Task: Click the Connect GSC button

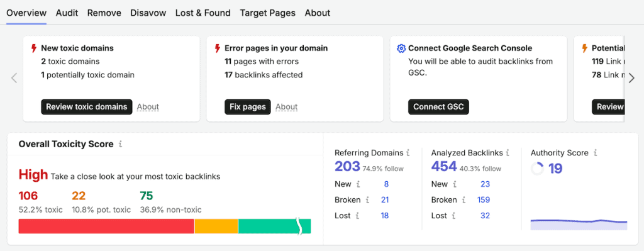Action: (x=438, y=107)
